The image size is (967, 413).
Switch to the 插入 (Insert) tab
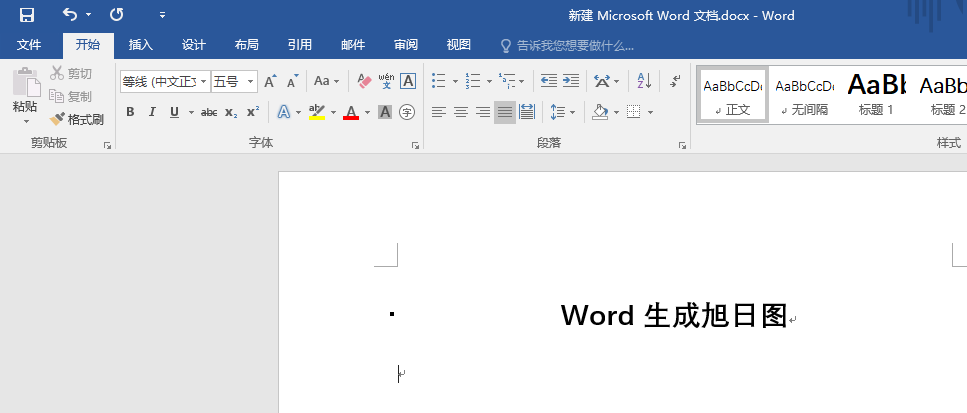tap(141, 45)
